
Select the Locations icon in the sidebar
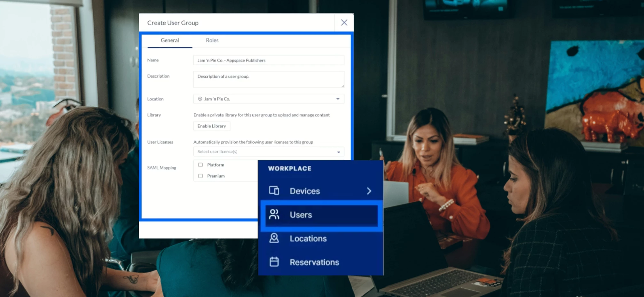click(x=274, y=238)
